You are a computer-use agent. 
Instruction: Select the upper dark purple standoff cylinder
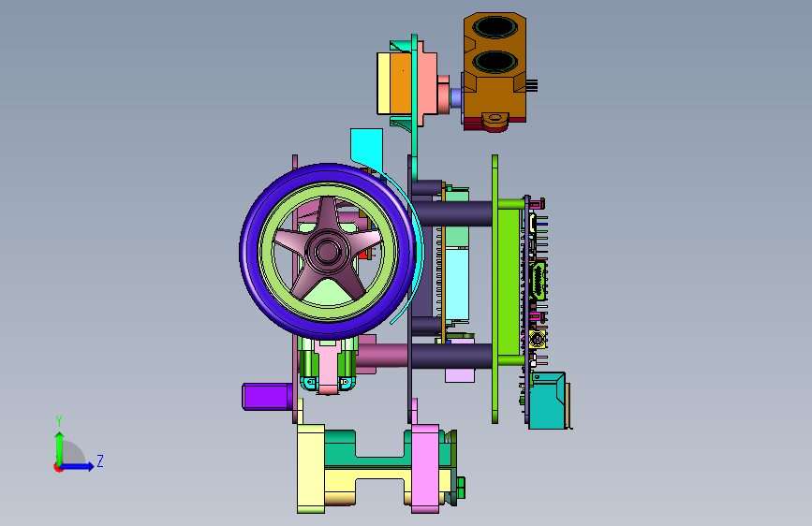(x=452, y=213)
